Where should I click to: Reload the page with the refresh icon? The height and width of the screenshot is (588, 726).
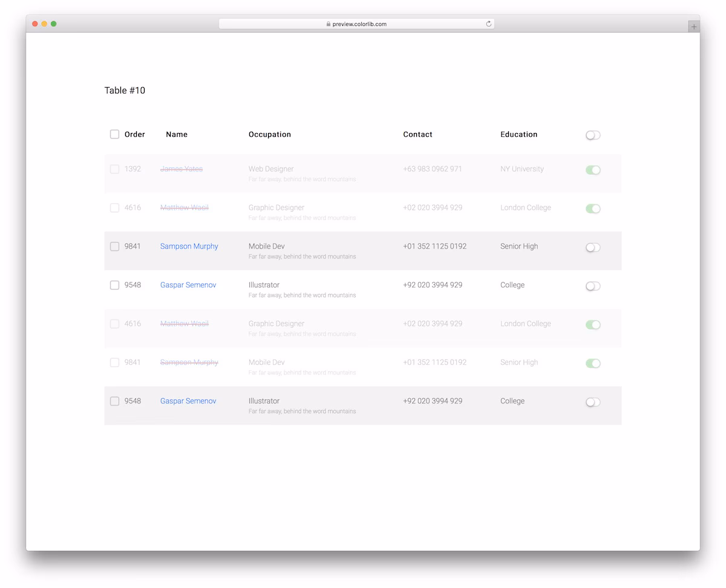(x=488, y=24)
